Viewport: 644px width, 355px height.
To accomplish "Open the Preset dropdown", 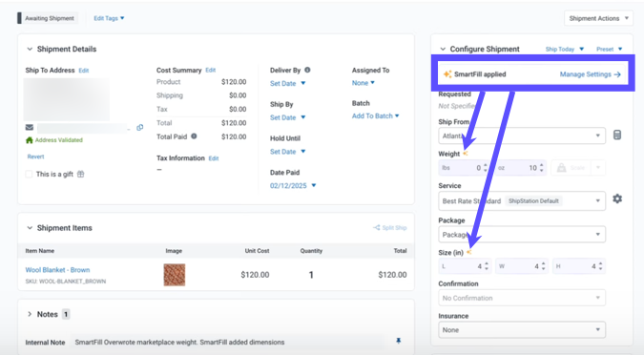I will (x=609, y=49).
